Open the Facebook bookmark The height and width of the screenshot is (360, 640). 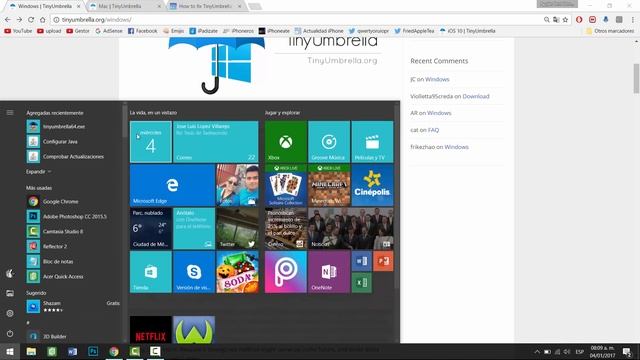tap(142, 31)
